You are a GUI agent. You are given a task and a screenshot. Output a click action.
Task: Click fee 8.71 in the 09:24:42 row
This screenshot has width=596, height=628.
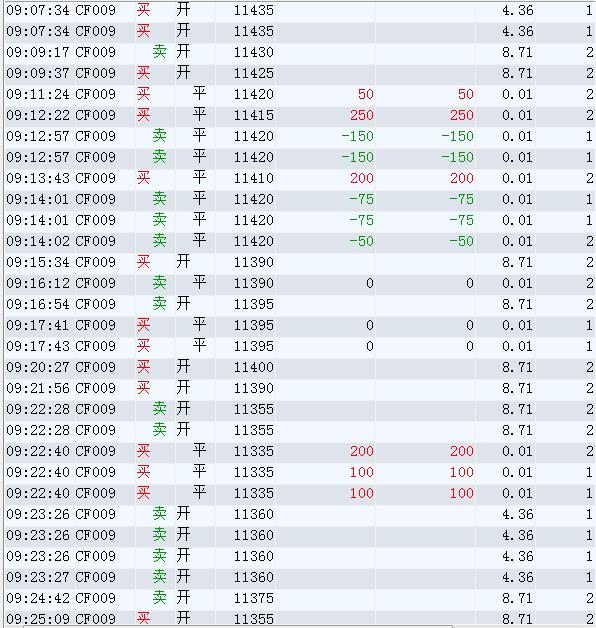tap(517, 598)
